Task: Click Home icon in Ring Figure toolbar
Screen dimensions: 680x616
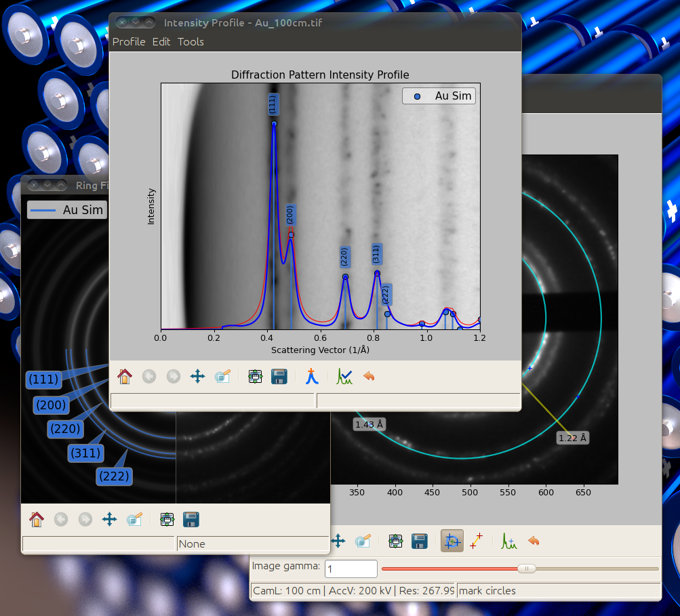Action: (x=37, y=519)
